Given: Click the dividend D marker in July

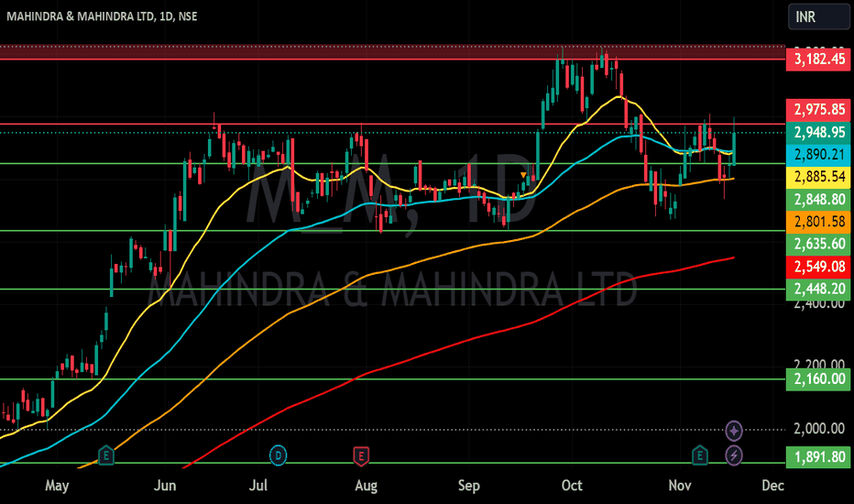Looking at the screenshot, I should point(279,455).
